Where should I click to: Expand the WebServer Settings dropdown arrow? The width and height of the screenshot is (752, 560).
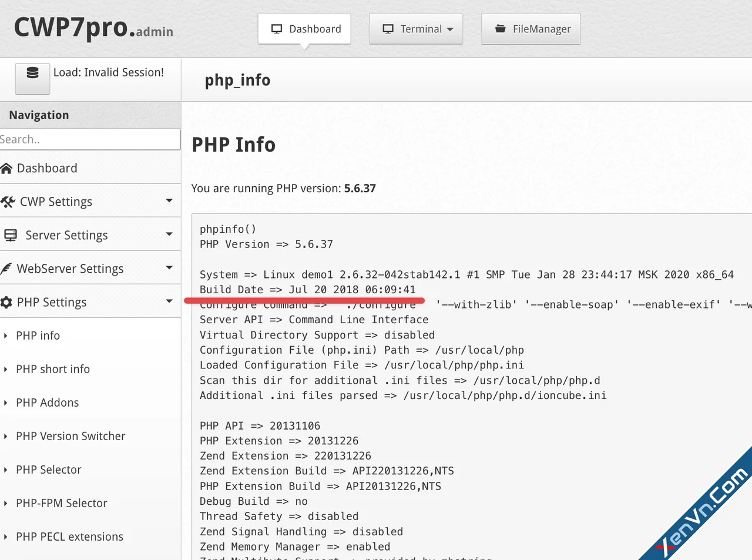pos(169,268)
